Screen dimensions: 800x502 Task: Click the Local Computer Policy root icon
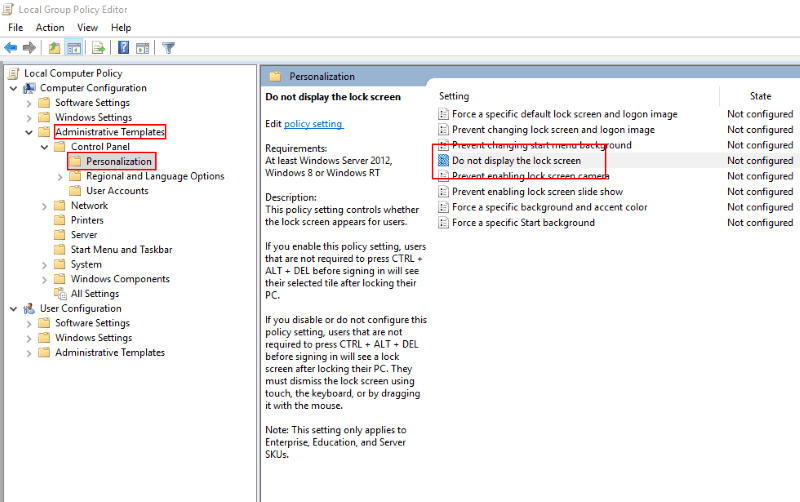(14, 73)
